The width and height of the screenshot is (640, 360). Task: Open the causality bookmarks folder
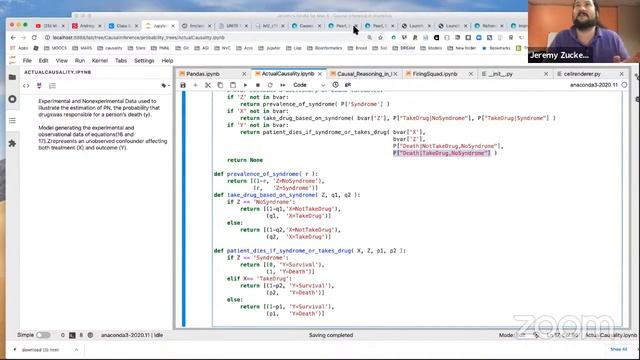click(x=110, y=48)
